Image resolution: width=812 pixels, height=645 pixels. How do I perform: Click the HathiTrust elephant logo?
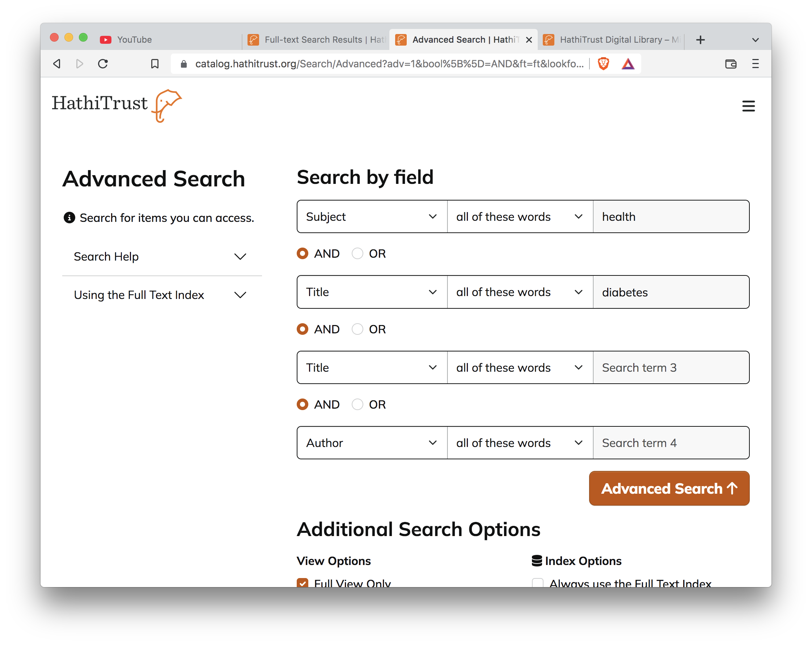[x=167, y=105]
